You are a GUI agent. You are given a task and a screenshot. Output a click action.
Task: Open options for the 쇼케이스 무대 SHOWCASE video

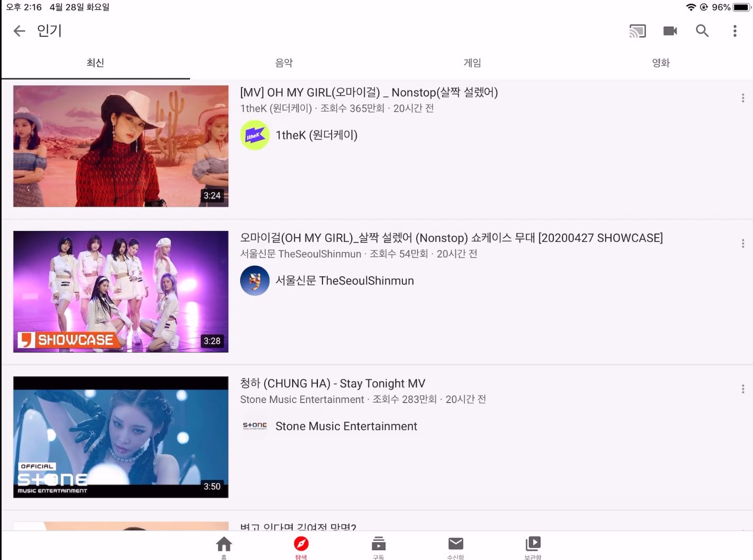[743, 244]
